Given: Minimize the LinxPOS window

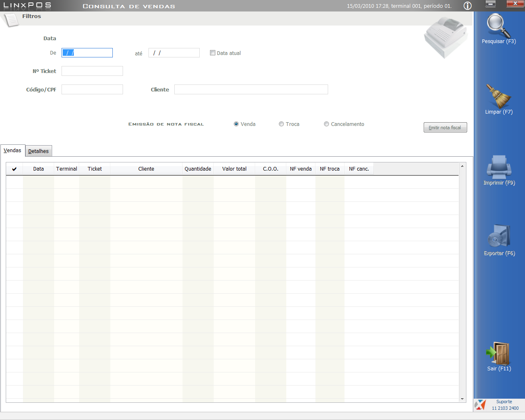Looking at the screenshot, I should tap(491, 4).
